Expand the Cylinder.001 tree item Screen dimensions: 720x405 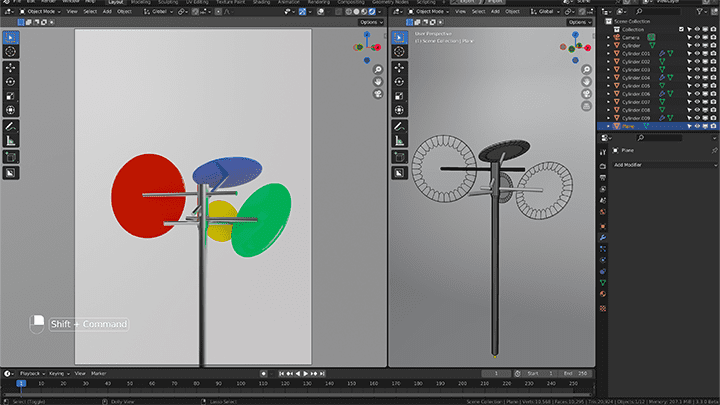(x=608, y=54)
